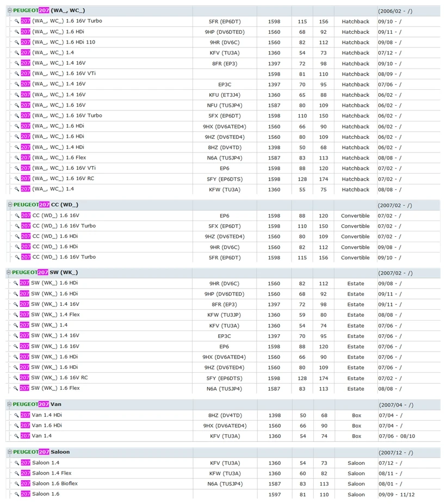The height and width of the screenshot is (504, 446).
Task: Select engine NFU (TU5JP4)
Action: pyautogui.click(x=225, y=106)
